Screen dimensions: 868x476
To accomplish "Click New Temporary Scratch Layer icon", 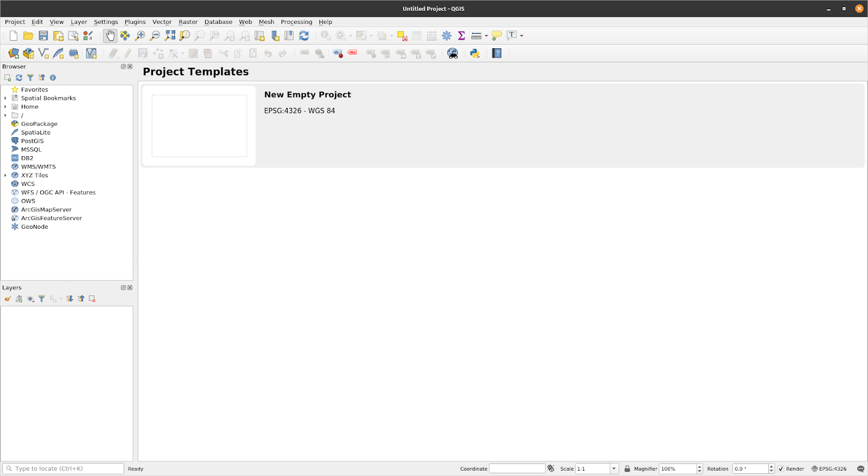I will [74, 53].
